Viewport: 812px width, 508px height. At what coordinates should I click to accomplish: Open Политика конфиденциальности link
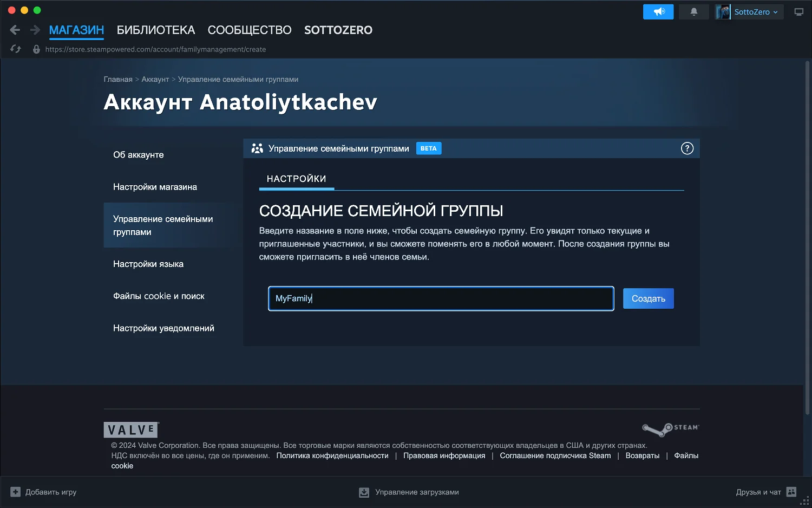332,455
